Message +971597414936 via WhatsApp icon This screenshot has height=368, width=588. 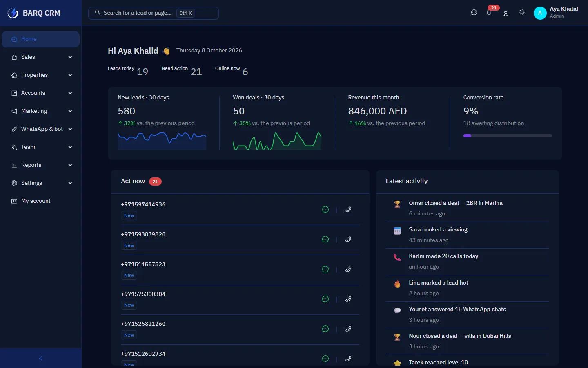tap(325, 209)
